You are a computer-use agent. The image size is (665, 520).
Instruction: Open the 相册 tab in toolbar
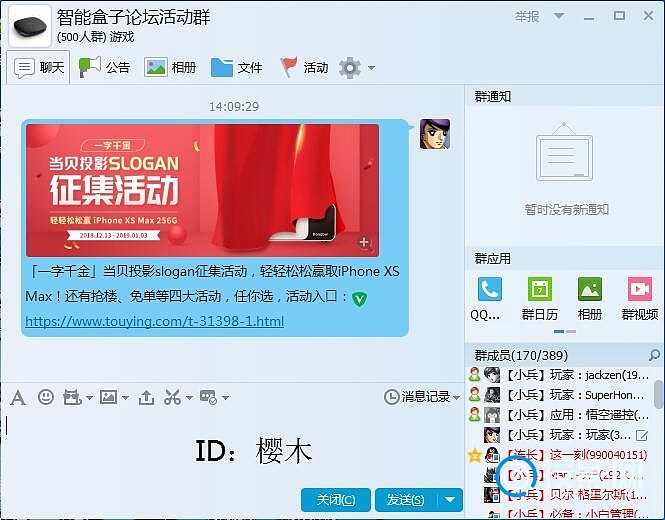(170, 67)
